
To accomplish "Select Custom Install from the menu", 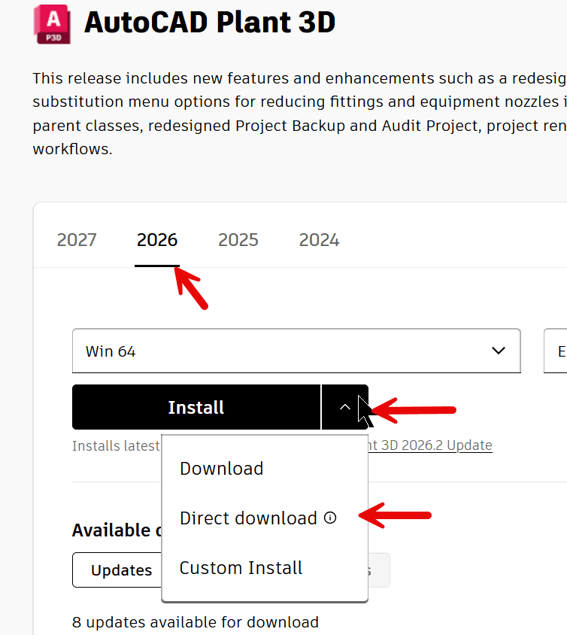I will (241, 568).
